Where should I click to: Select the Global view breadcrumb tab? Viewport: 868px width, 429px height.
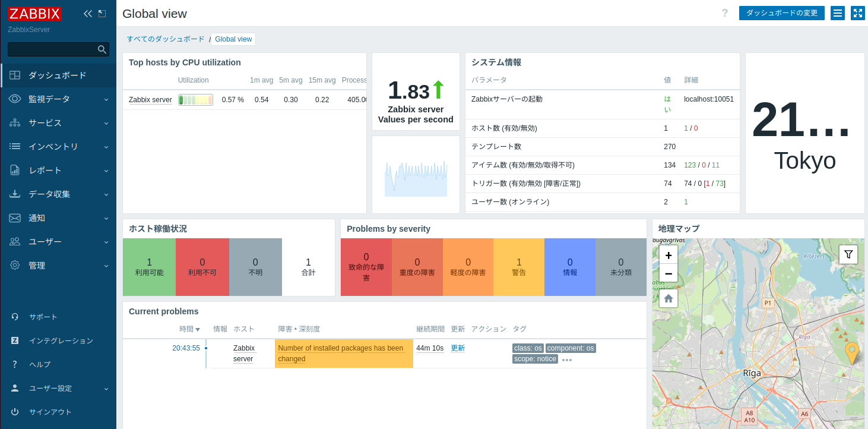click(233, 39)
